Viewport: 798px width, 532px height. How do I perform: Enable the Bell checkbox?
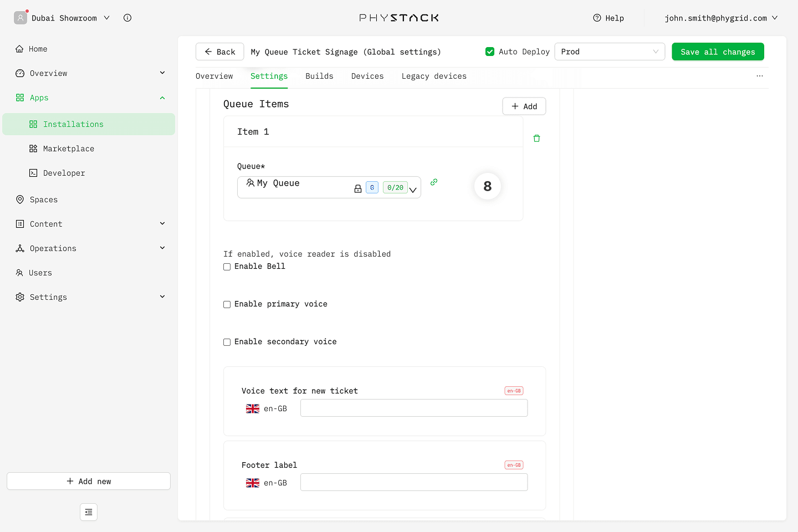[227, 267]
